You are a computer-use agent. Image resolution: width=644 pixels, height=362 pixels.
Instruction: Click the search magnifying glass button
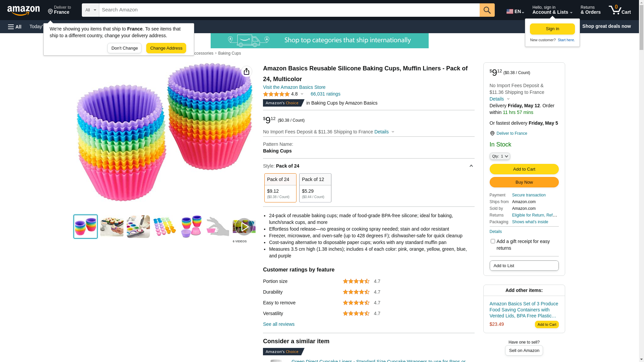tap(487, 10)
